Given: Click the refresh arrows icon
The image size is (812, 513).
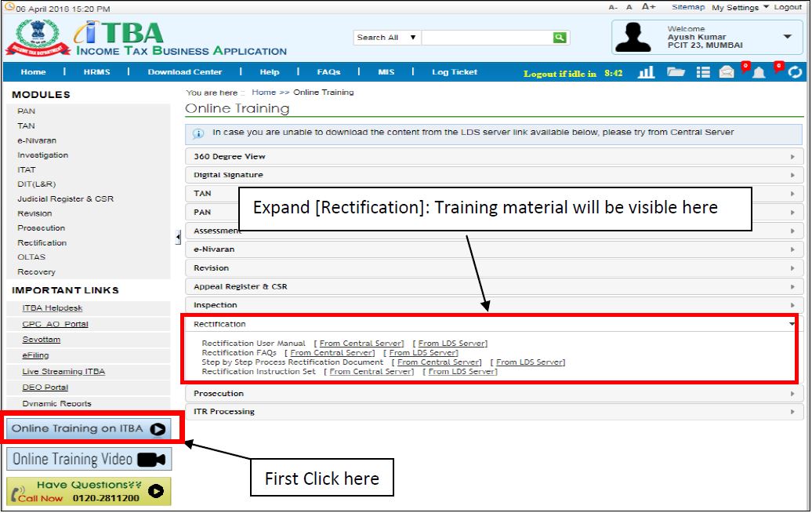Looking at the screenshot, I should pyautogui.click(x=795, y=73).
